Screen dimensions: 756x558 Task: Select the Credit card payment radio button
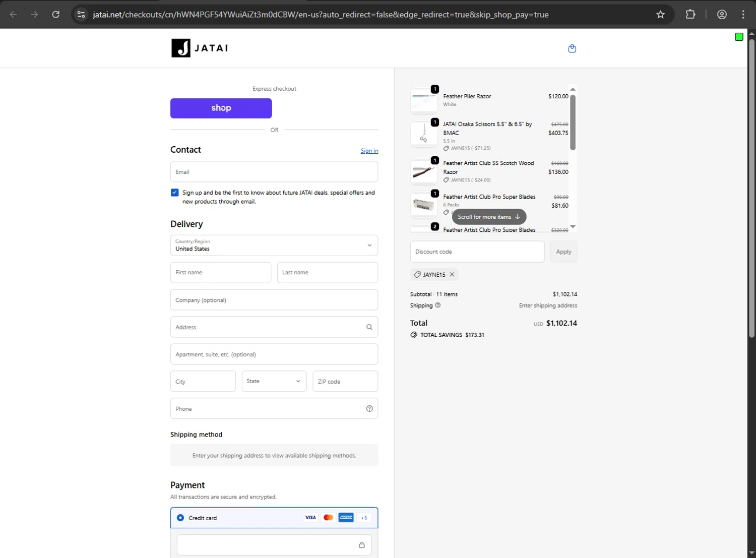(180, 518)
